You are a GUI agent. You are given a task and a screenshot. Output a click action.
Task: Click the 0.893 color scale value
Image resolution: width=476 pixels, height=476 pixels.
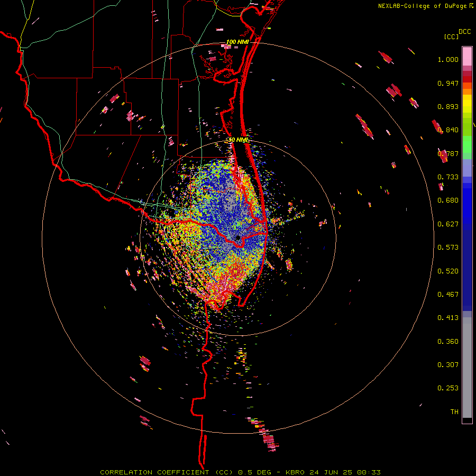(448, 106)
